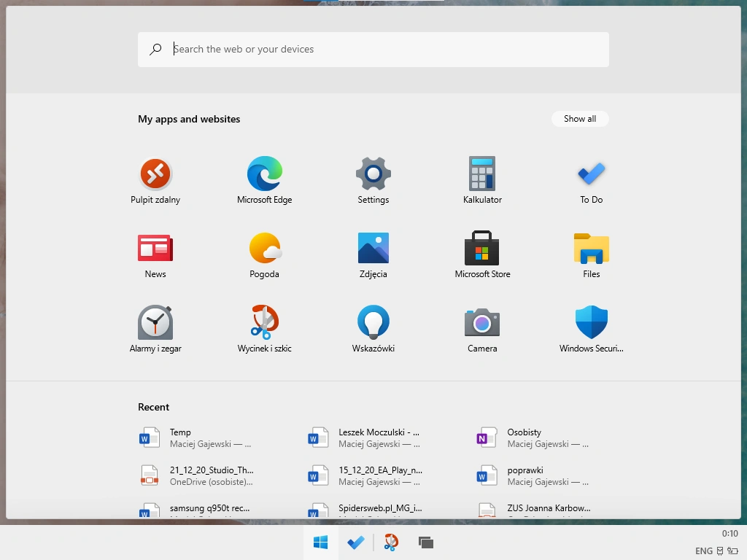Open the Settings app
This screenshot has height=560, width=747.
373,181
